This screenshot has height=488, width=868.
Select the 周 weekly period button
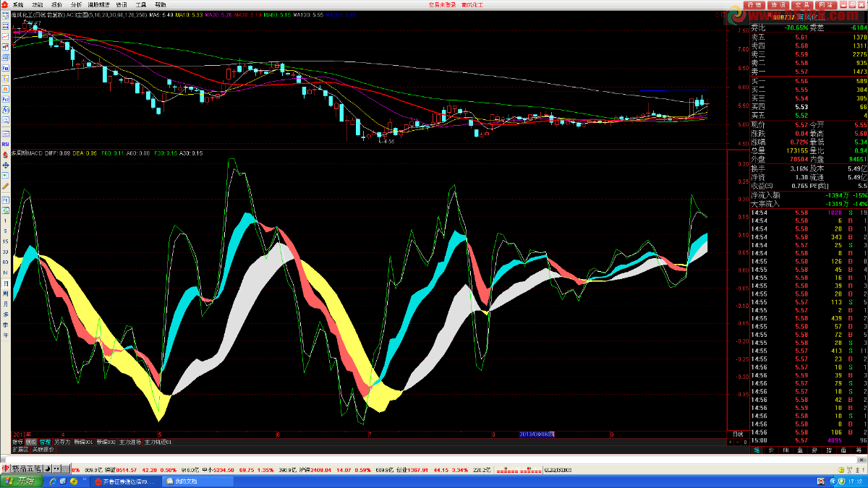point(6,294)
